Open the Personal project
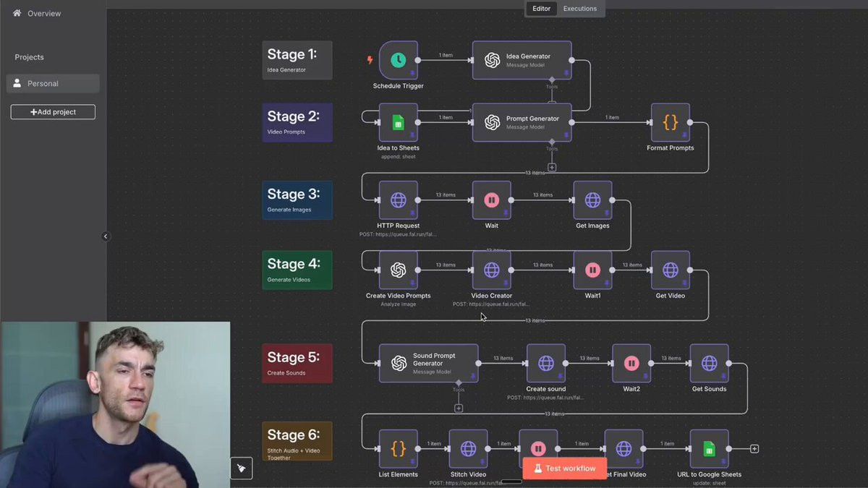 (53, 84)
